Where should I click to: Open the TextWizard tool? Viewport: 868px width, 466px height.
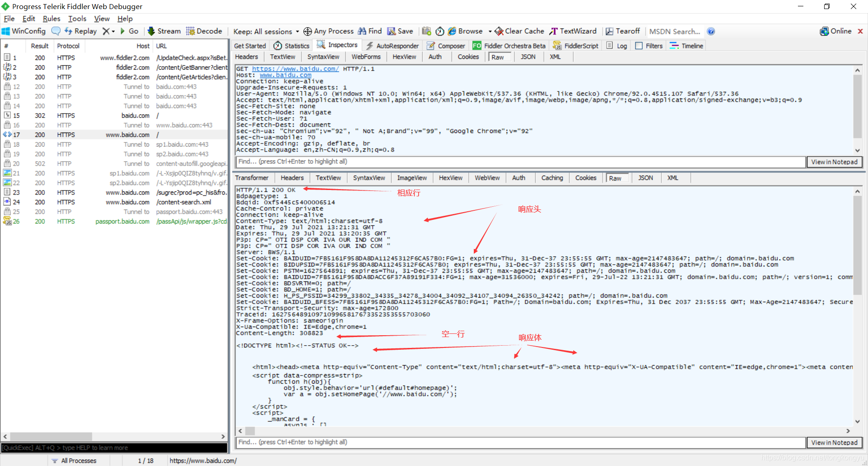(573, 31)
